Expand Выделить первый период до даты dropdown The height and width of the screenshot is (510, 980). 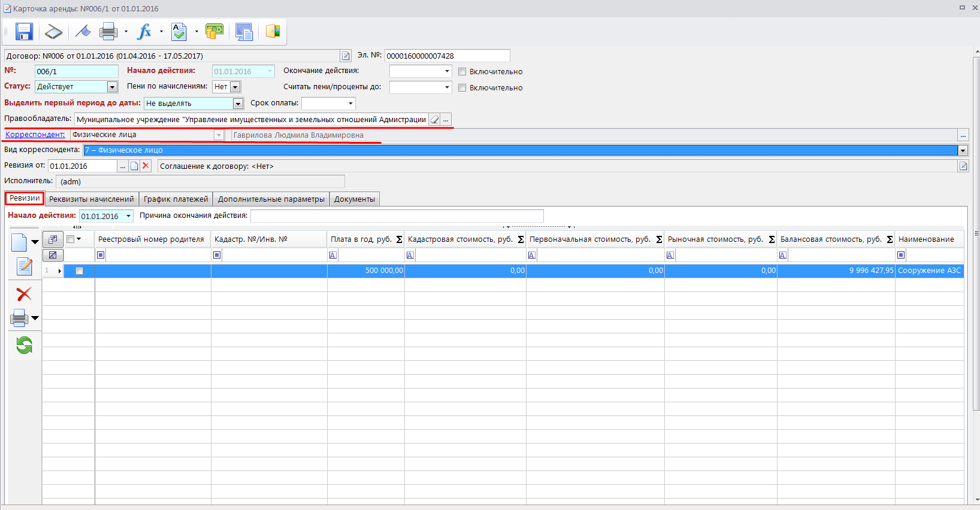[238, 104]
